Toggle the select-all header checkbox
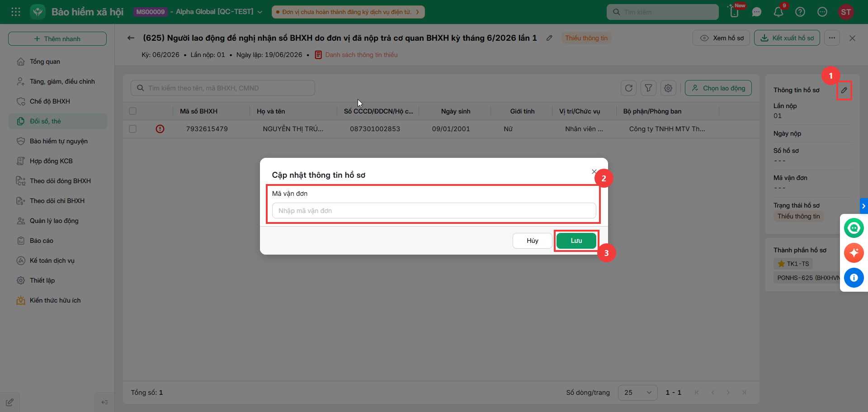 (x=132, y=111)
